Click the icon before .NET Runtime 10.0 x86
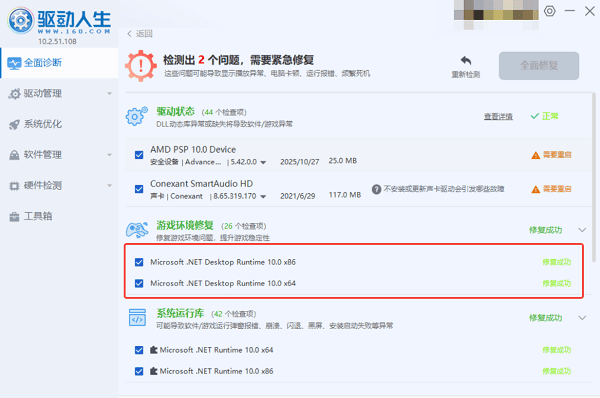 (154, 371)
